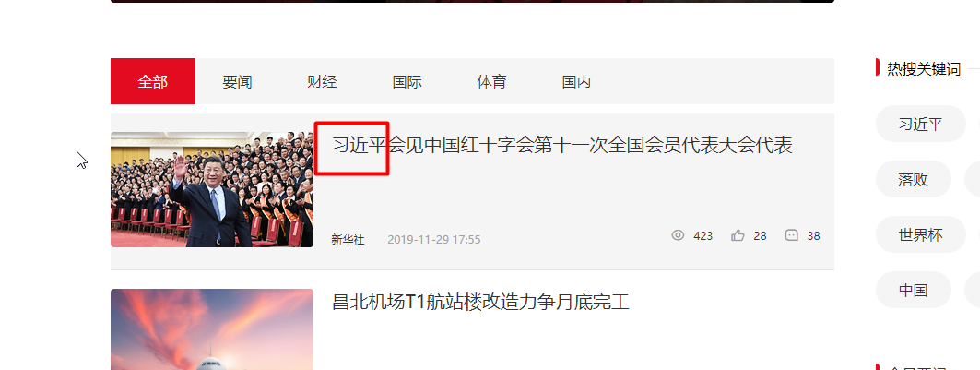Choose the 世界杯 keyword tag
980x370 pixels.
tap(921, 235)
